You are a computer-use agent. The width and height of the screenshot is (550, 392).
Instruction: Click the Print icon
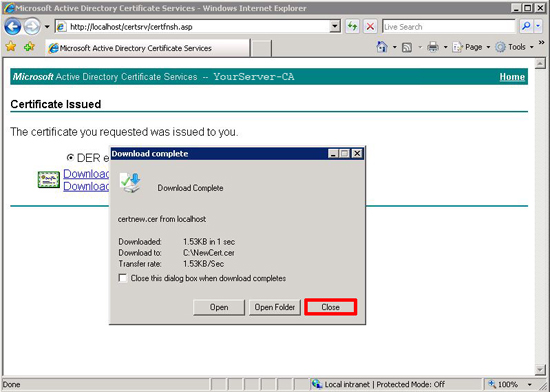pyautogui.click(x=433, y=47)
